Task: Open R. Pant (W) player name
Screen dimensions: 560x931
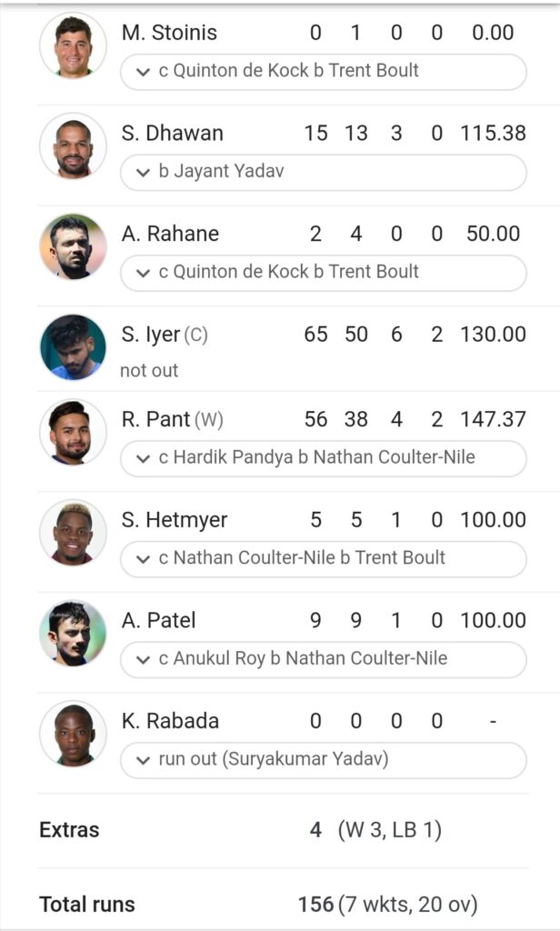Action: click(x=172, y=420)
